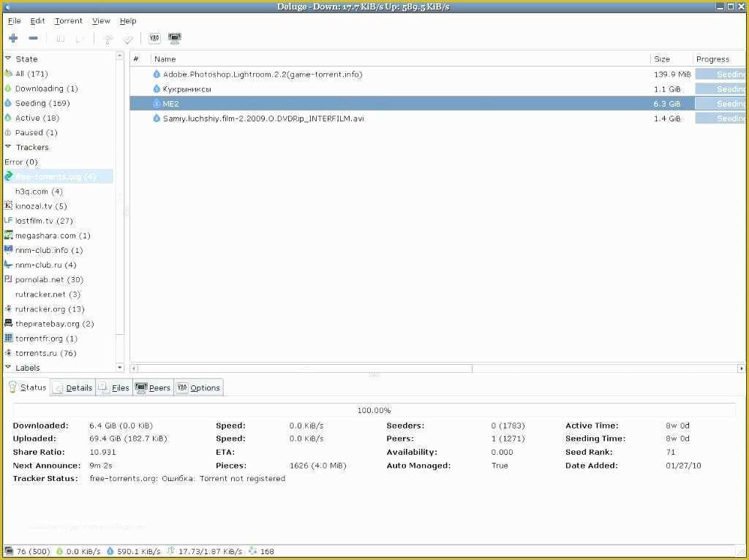749x560 pixels.
Task: Click the torrents.ru tracker icon
Action: tap(8, 353)
